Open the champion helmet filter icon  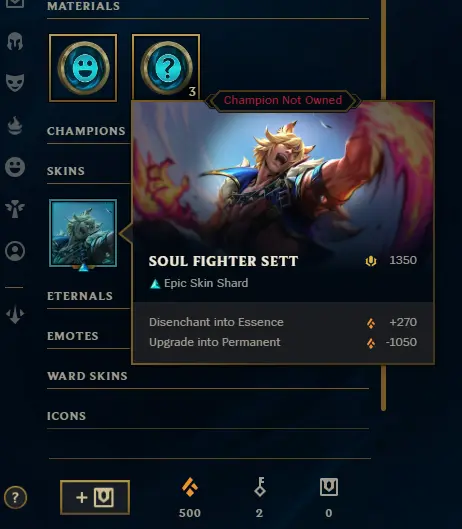(15, 41)
